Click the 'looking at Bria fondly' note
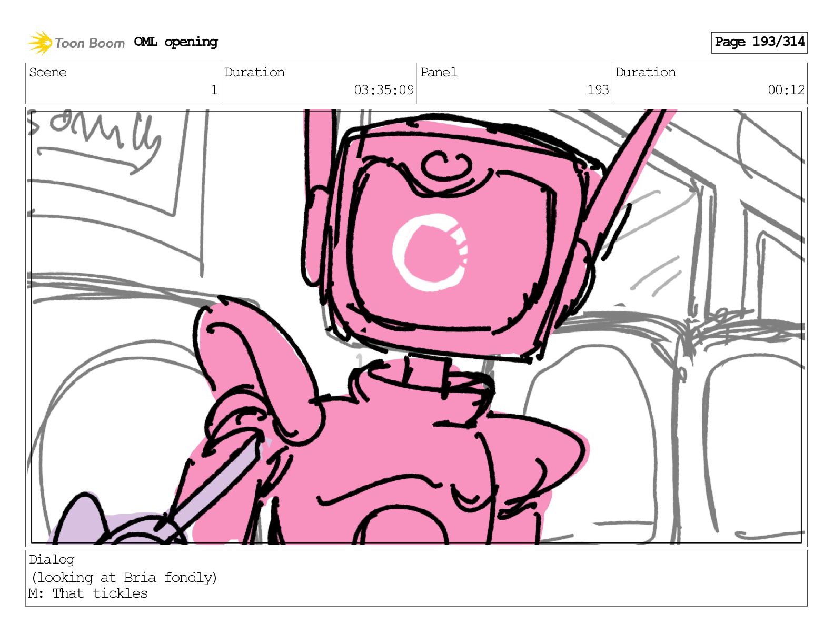This screenshot has height=644, width=834. pyautogui.click(x=124, y=578)
